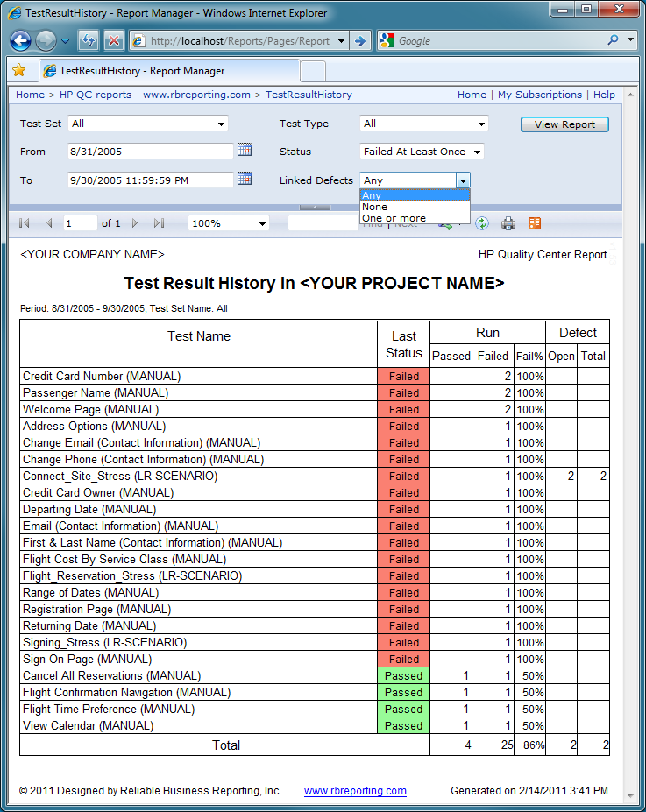Click the 'Test Name' column header
646x812 pixels.
pos(198,336)
